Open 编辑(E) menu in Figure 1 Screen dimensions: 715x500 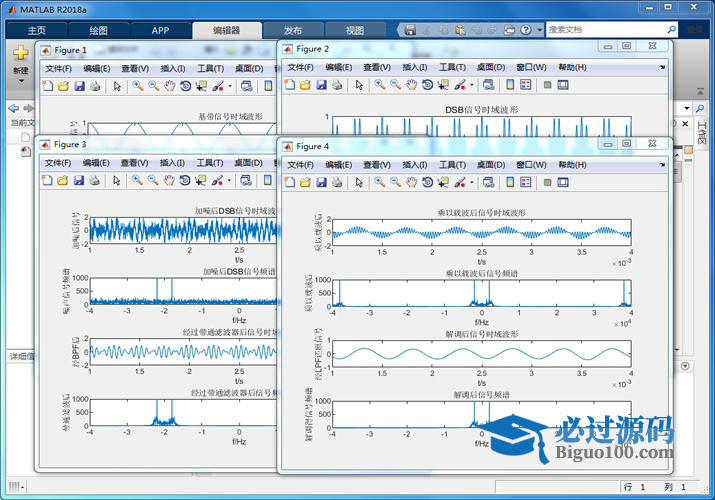[97, 68]
